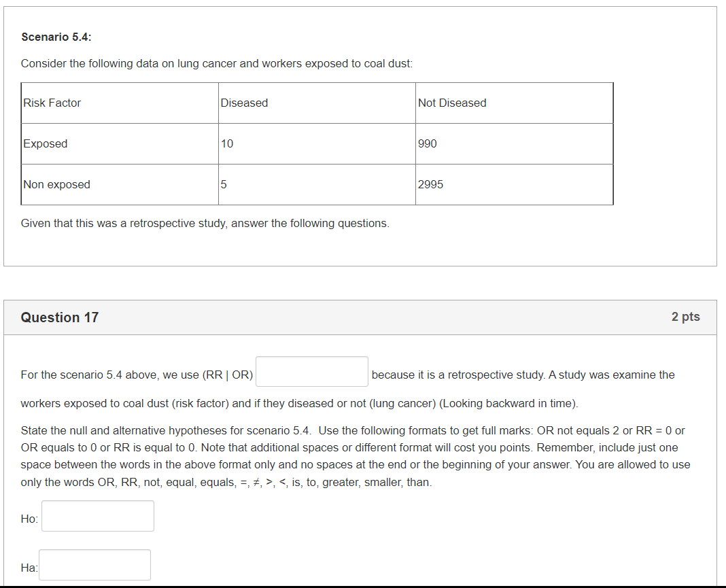Screen dimensions: 726x588
Task: Click the cell value '5'
Action: [x=224, y=184]
